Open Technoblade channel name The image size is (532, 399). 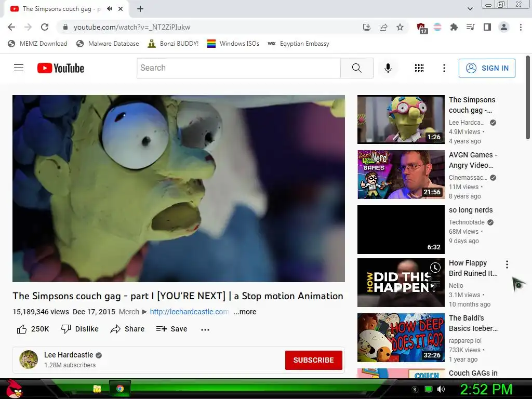tap(467, 222)
